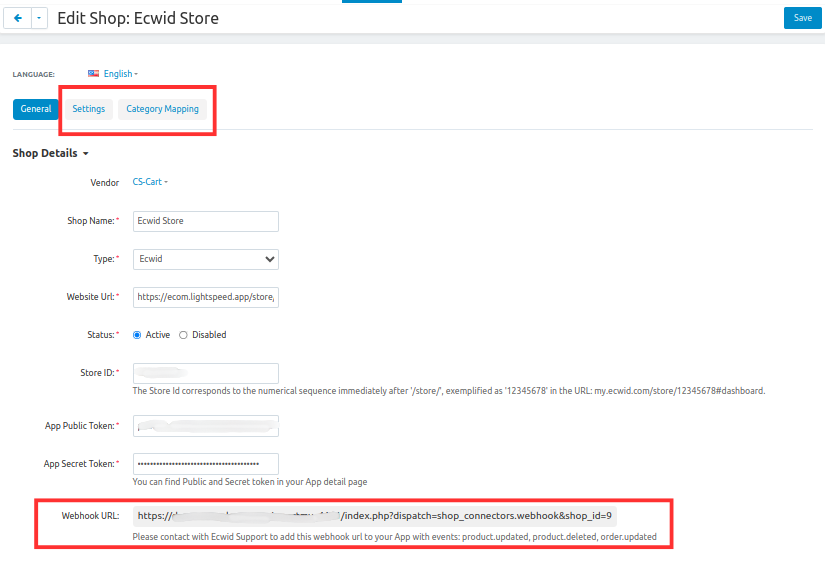825x582 pixels.
Task: Click the LANGUAGE label
Action: coord(34,74)
